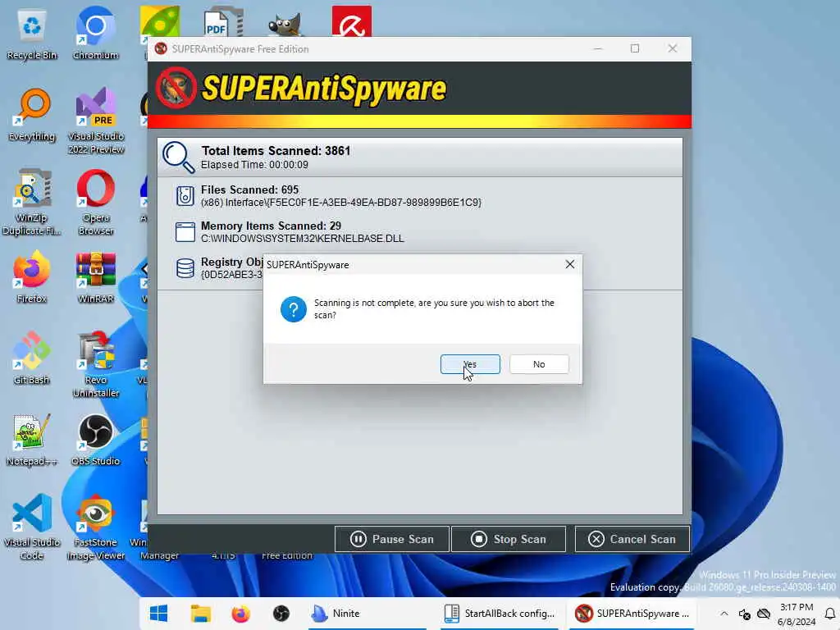840x630 pixels.
Task: Choose No in the abort dialog
Action: [539, 363]
